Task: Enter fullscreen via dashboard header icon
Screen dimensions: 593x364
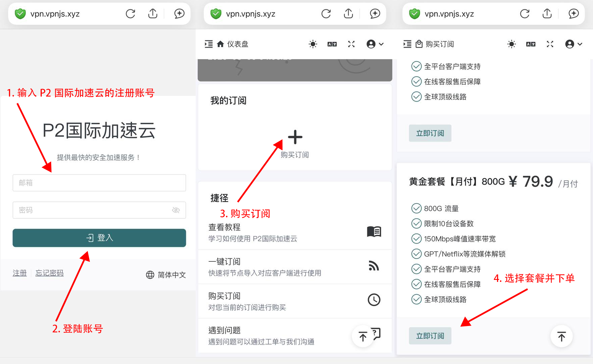Action: [351, 44]
